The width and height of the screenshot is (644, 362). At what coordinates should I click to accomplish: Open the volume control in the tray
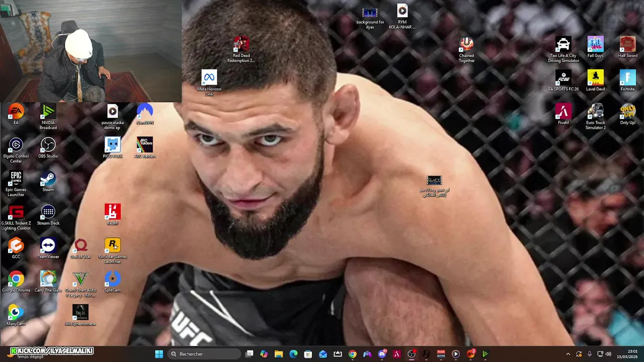[608, 354]
